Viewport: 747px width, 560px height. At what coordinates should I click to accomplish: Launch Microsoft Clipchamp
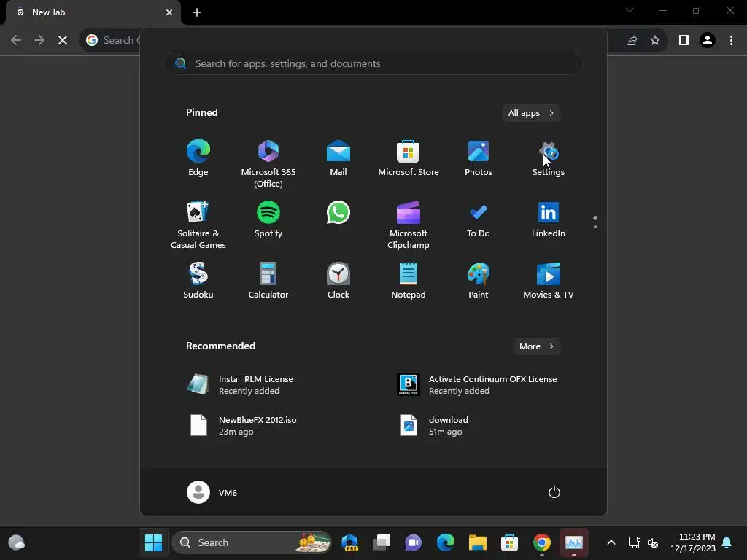[409, 225]
